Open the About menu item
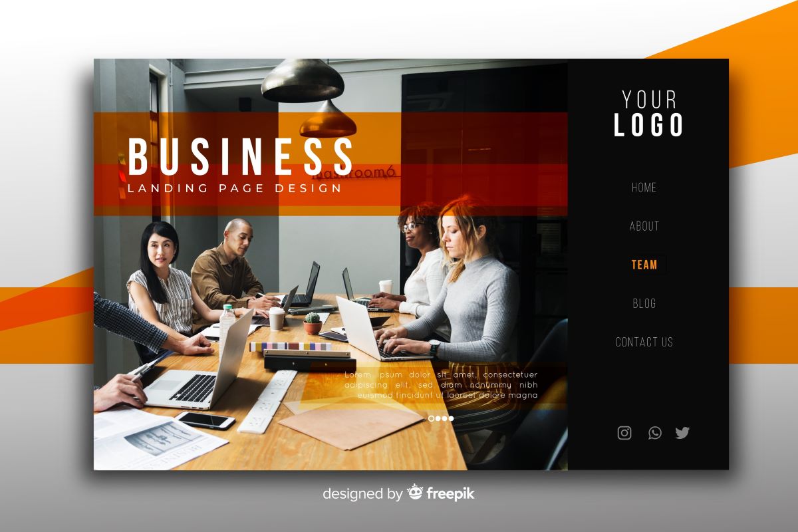 [x=644, y=226]
